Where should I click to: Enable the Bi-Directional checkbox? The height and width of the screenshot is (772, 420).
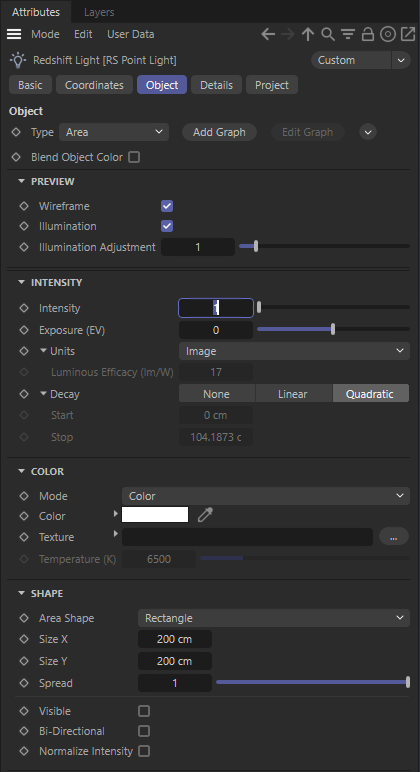(144, 731)
